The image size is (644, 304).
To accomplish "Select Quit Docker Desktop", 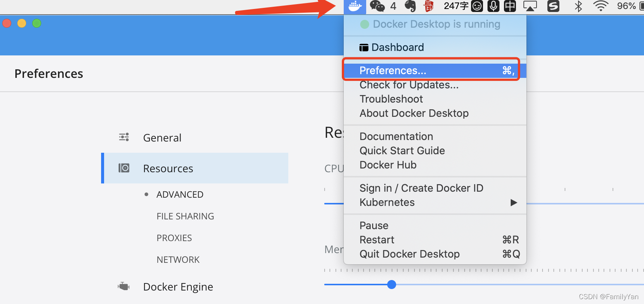I will point(435,254).
